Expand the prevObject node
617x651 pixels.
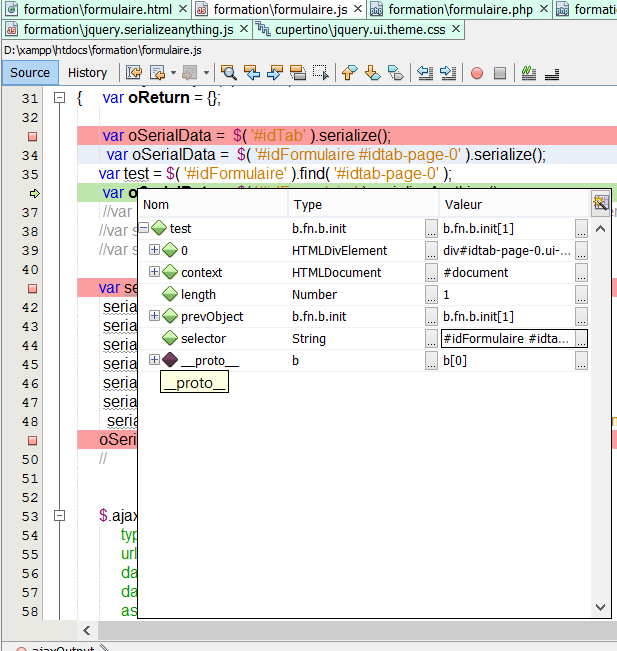pyautogui.click(x=154, y=316)
